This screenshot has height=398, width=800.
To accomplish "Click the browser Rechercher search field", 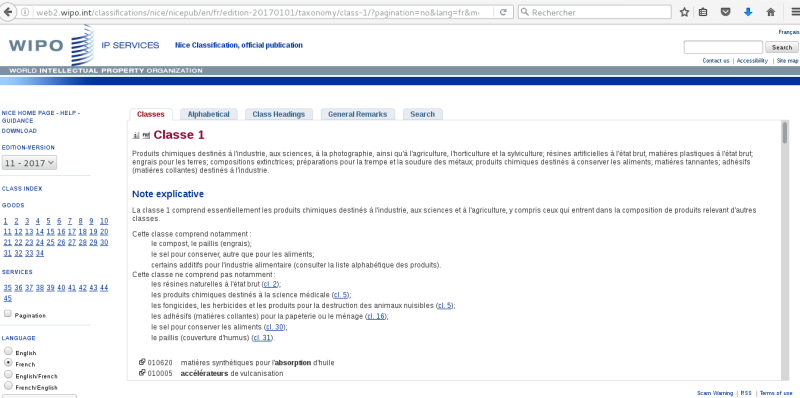I will [594, 12].
